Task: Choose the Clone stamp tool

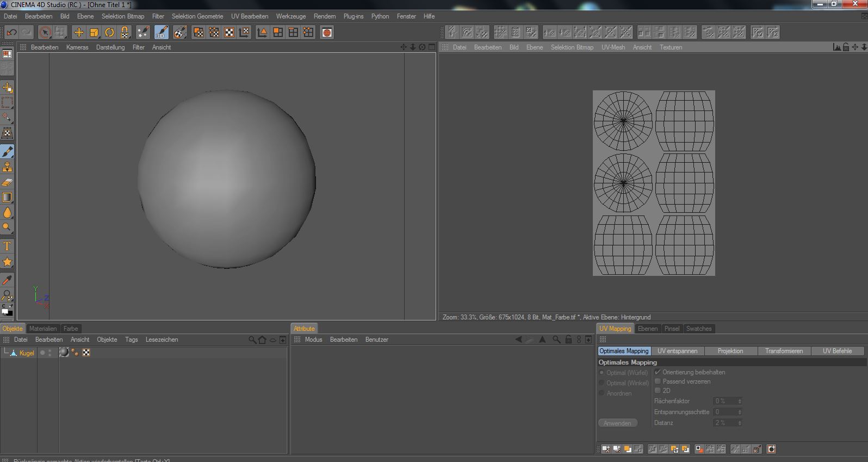Action: pyautogui.click(x=7, y=167)
